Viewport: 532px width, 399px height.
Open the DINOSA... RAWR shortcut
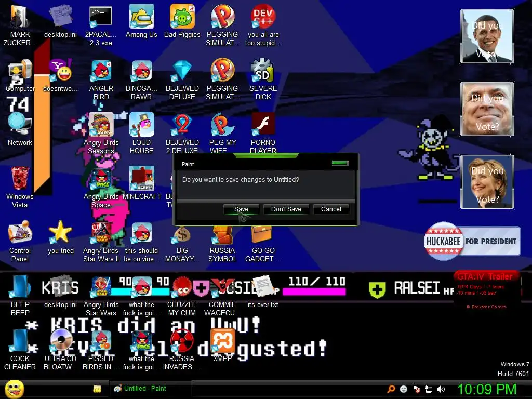click(x=141, y=79)
